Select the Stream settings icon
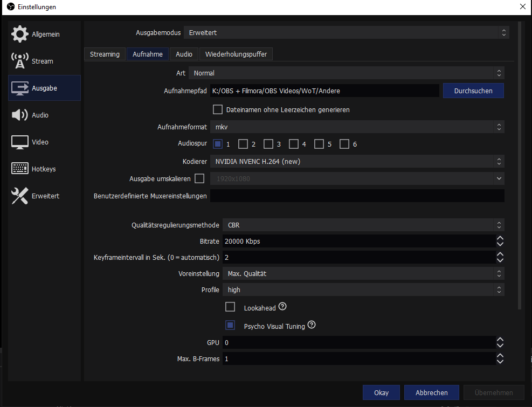Screen dimensions: 532x407 point(19,61)
